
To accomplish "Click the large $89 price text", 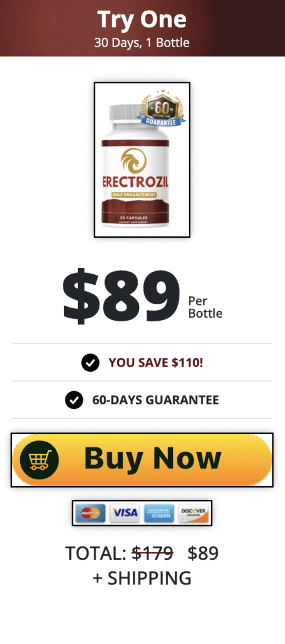I will [121, 296].
